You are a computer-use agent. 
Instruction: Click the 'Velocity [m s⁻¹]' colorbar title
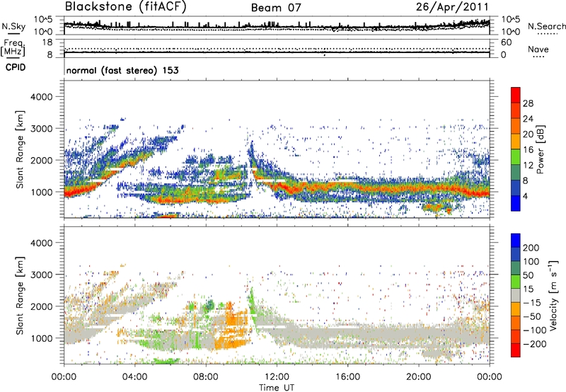(x=554, y=295)
